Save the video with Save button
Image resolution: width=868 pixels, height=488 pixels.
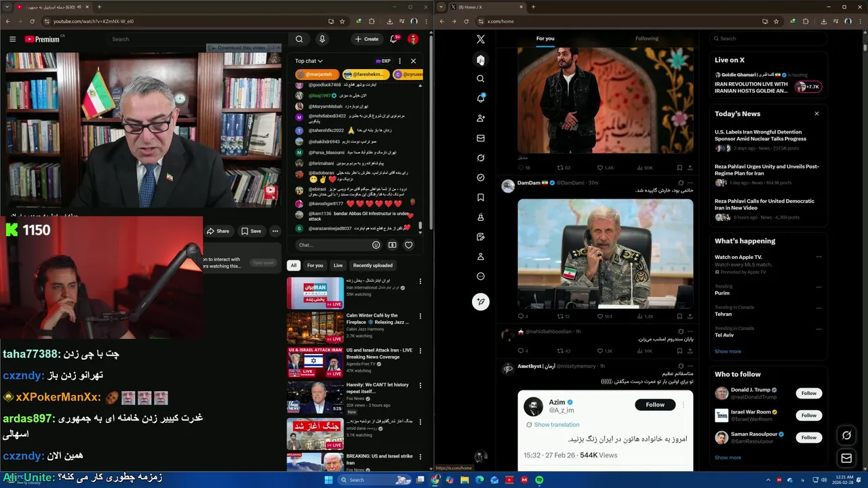click(x=251, y=231)
